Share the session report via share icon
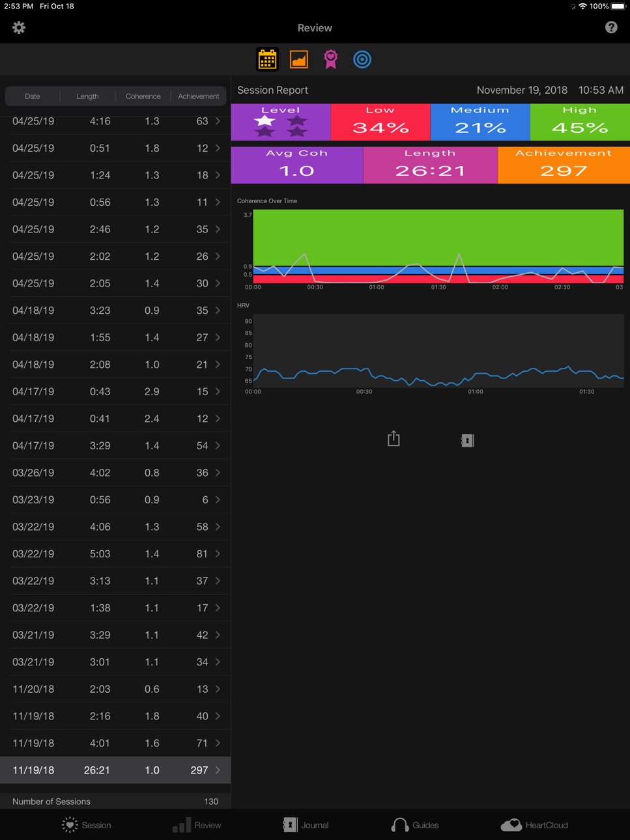The image size is (630, 840). tap(394, 439)
